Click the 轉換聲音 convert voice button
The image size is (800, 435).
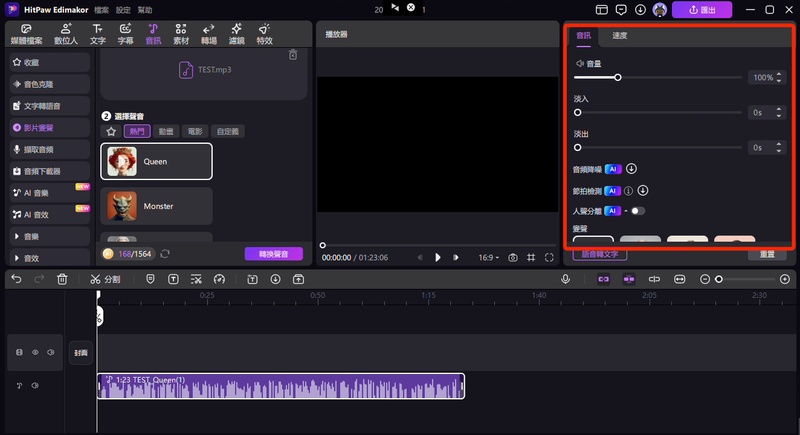point(273,253)
